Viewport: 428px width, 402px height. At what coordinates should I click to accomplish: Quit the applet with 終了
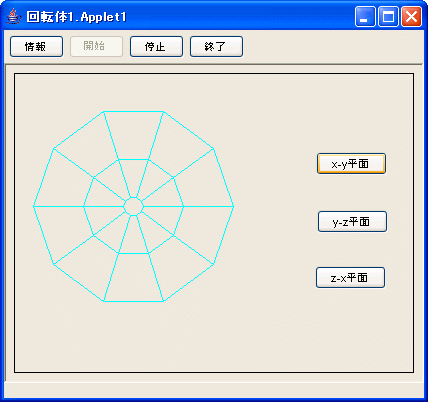[216, 47]
